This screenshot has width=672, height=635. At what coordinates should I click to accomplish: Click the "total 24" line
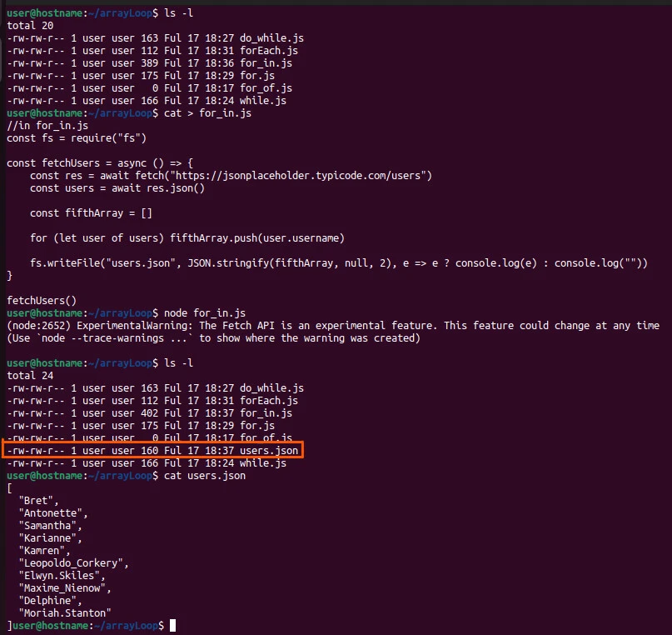click(31, 376)
